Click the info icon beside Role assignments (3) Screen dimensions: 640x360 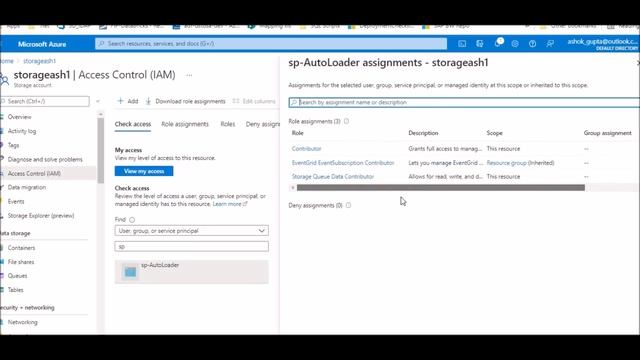point(347,121)
